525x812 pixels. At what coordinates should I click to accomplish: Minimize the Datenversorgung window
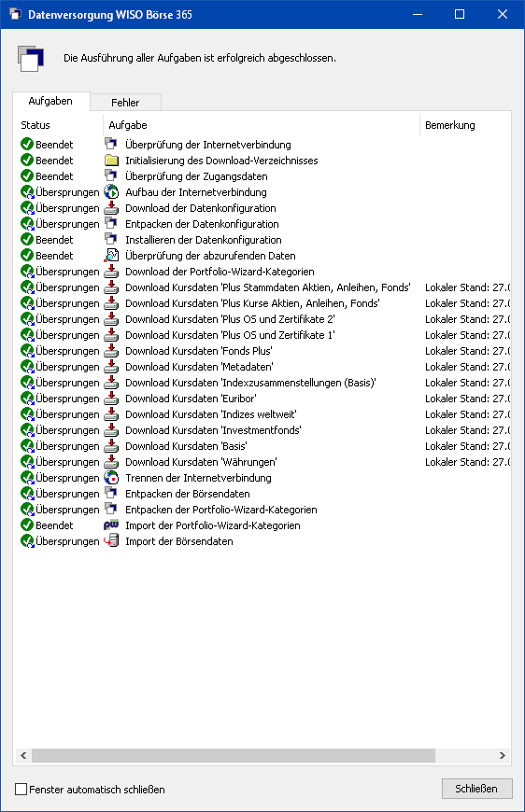pos(418,14)
